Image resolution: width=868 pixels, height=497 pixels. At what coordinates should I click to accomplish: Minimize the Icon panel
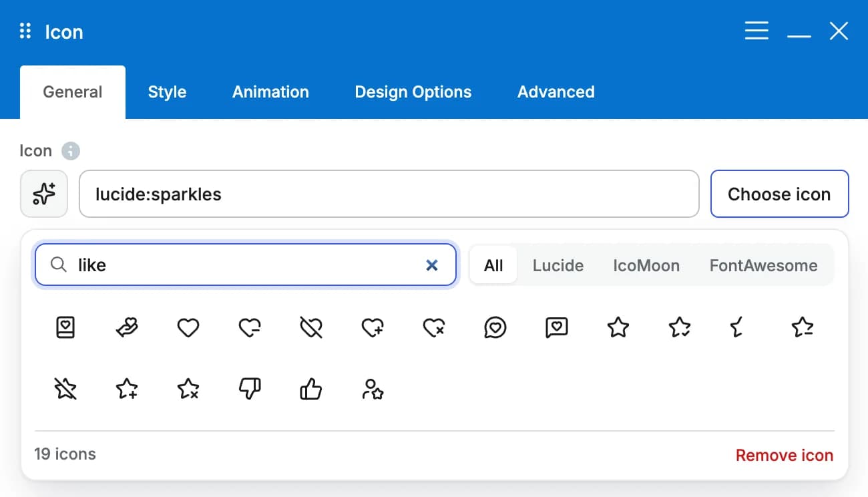799,36
